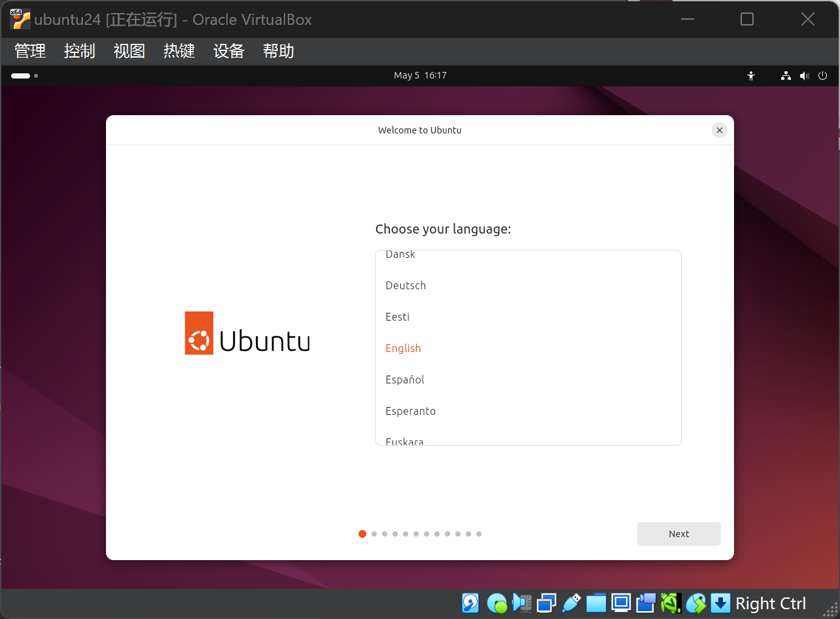Open the 视图 menu
Viewport: 840px width, 619px height.
pos(130,51)
